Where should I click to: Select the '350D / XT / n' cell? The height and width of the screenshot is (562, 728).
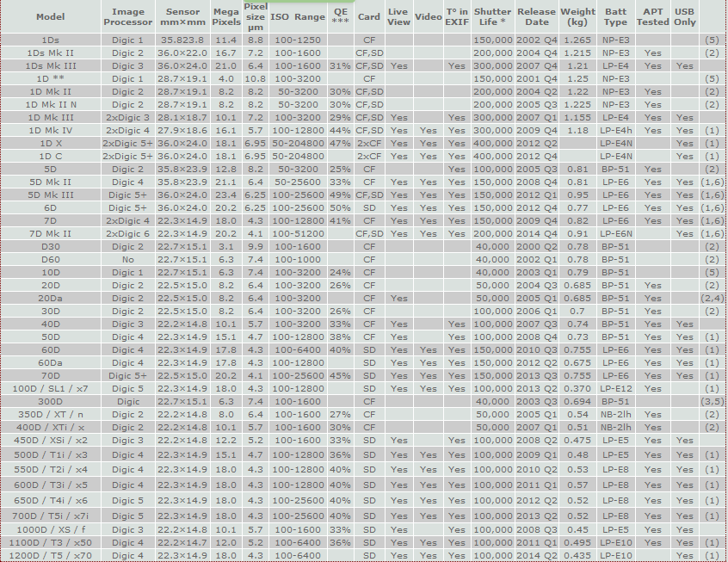50,414
